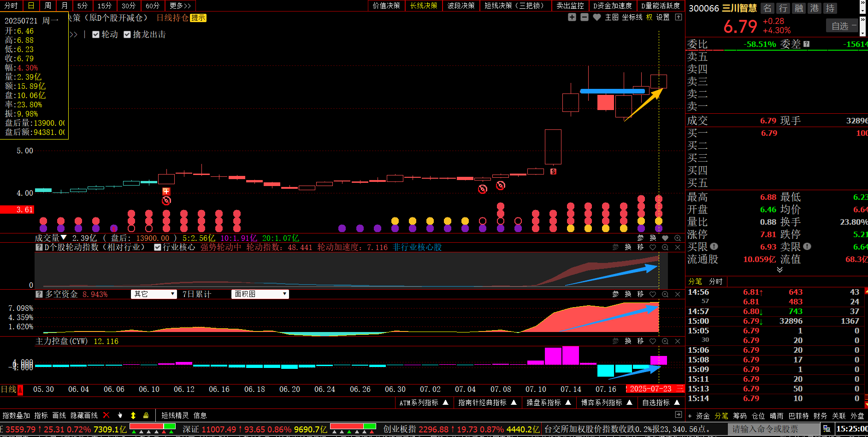Click the red plus marker under 06.12 candle
Viewport: 868px width, 437px height.
[166, 191]
